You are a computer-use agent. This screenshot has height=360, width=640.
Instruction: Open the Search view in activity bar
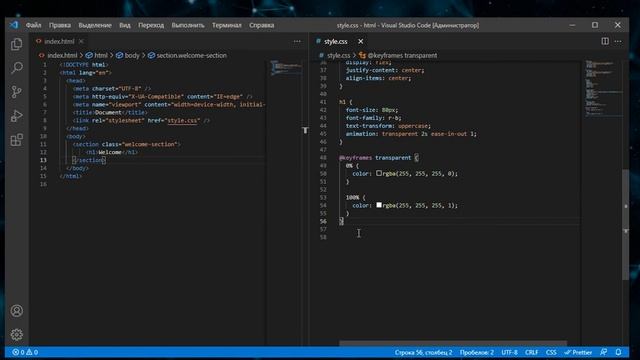pyautogui.click(x=17, y=68)
